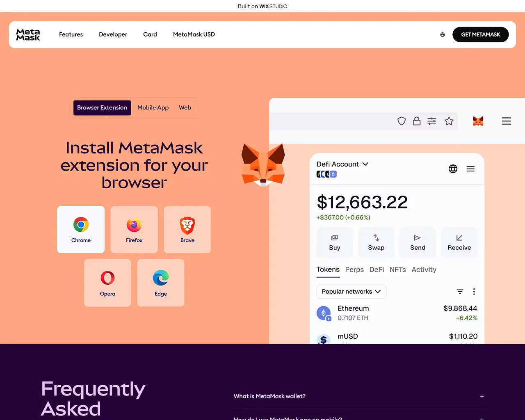Screen dimensions: 525x420
Task: Choose the Edge browser card
Action: point(161,283)
